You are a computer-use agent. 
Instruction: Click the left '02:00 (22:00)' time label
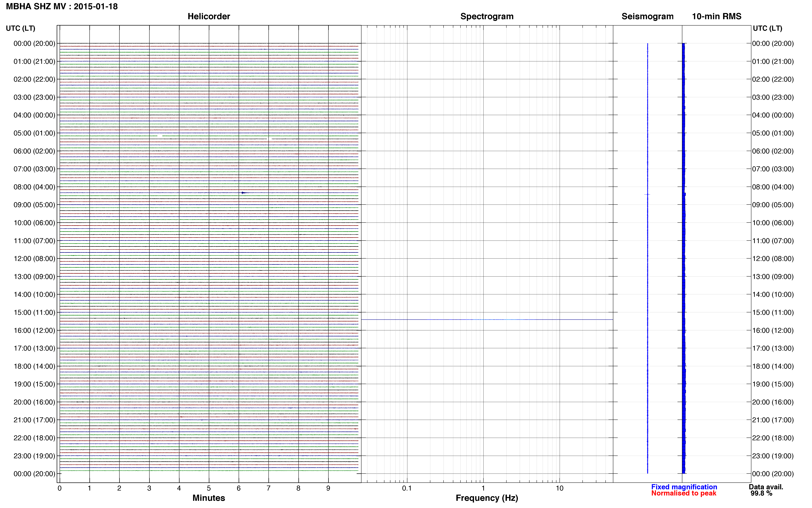pos(34,79)
